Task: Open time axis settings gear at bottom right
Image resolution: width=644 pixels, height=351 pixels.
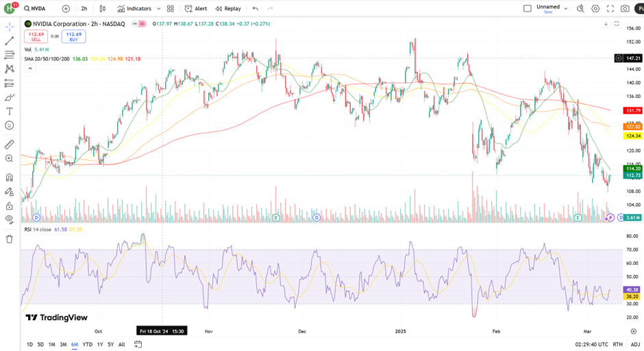Action: click(634, 331)
